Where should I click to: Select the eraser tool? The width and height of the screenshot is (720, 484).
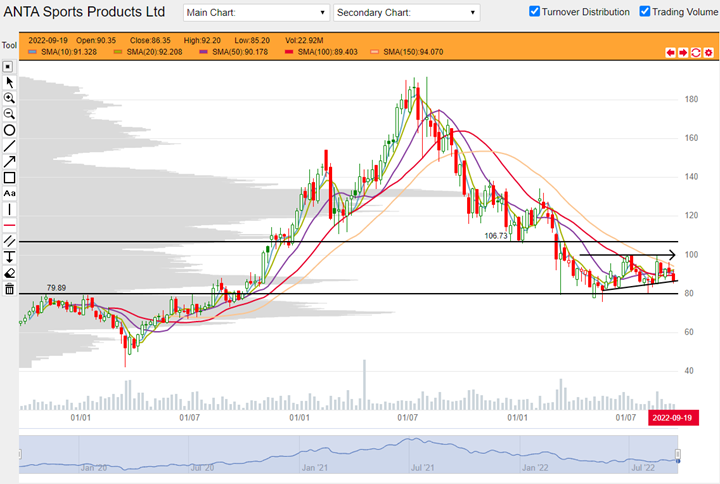(9, 273)
